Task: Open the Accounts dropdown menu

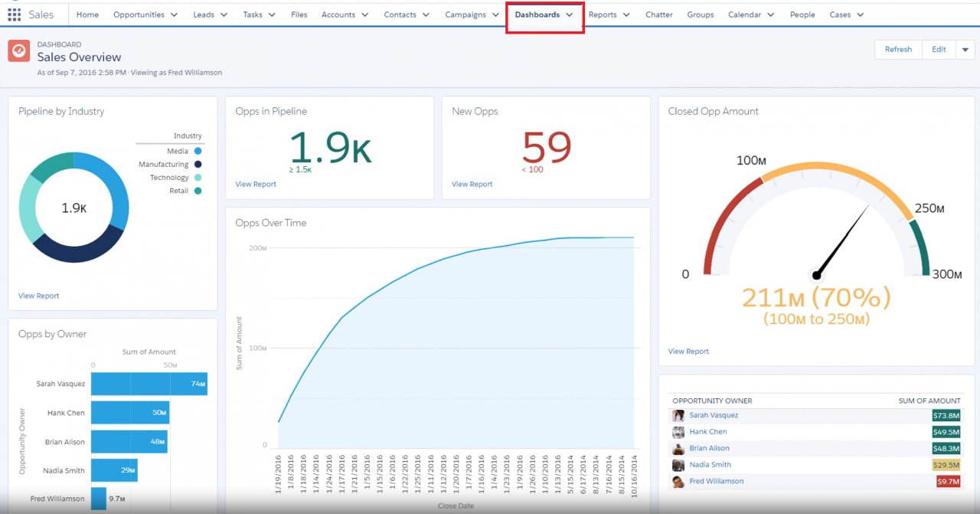Action: point(364,14)
